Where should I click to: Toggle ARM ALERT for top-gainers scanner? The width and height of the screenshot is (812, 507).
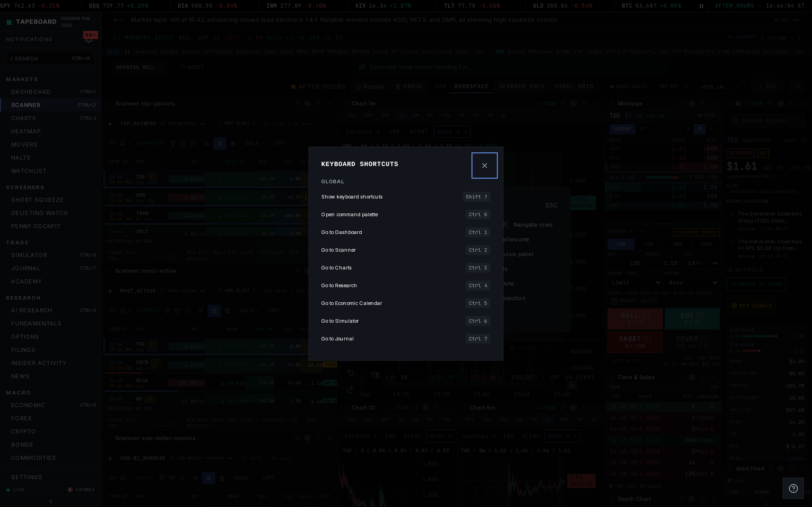(237, 123)
